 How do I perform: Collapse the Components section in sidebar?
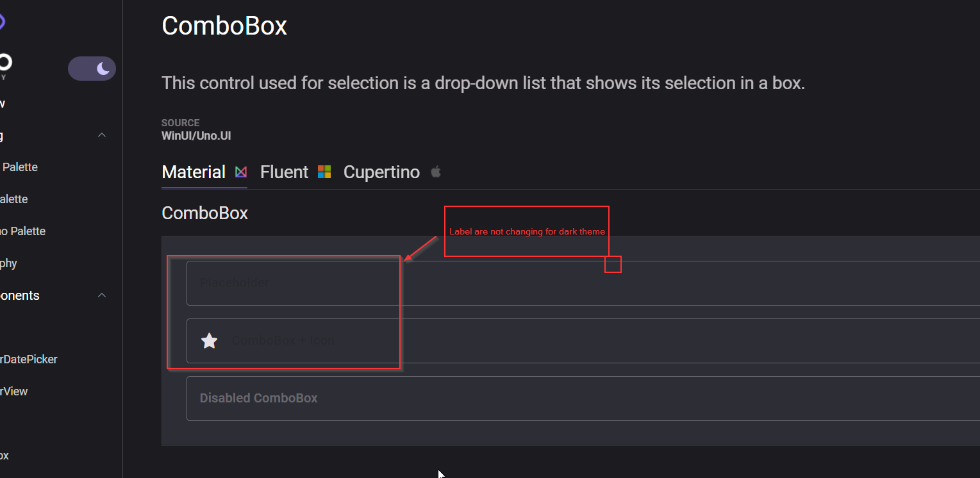coord(101,295)
